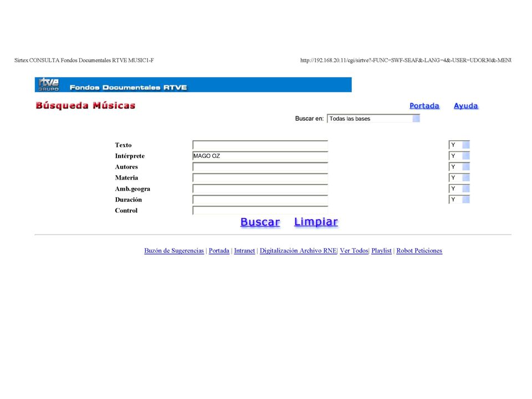Open the Y operator dropdown for Duración
Screen dimensions: 532x399
coord(459,199)
